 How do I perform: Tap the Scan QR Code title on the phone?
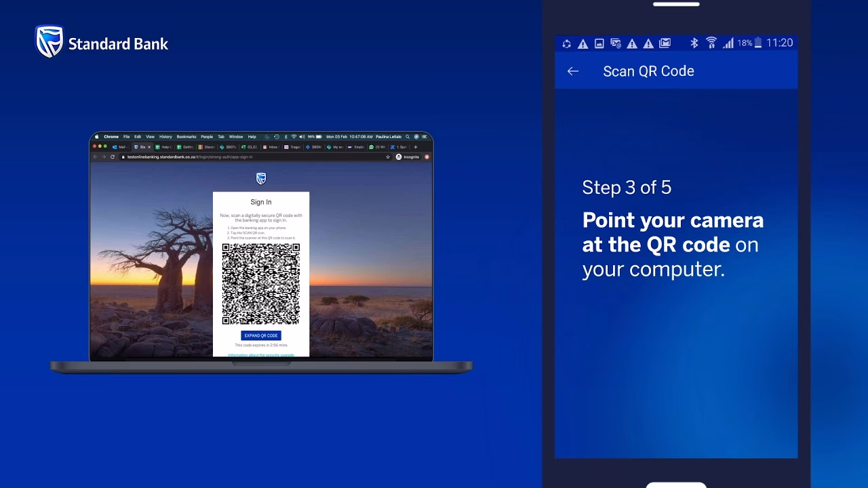(648, 71)
